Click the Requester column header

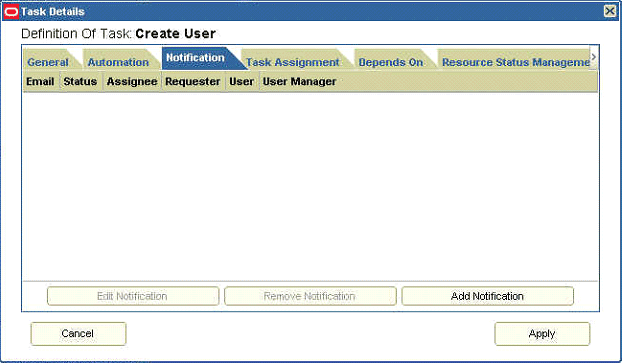[x=193, y=82]
